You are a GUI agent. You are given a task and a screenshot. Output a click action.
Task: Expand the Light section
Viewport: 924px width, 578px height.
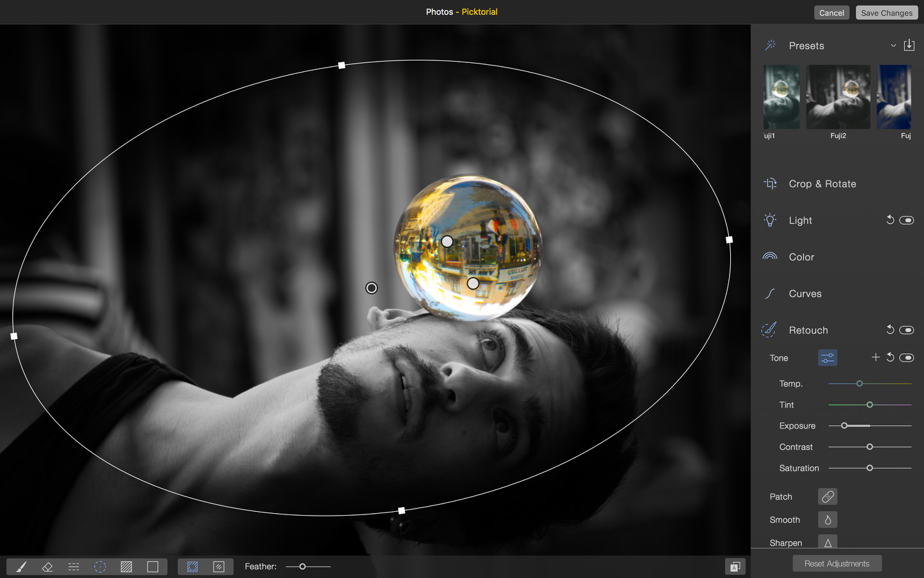pos(800,220)
